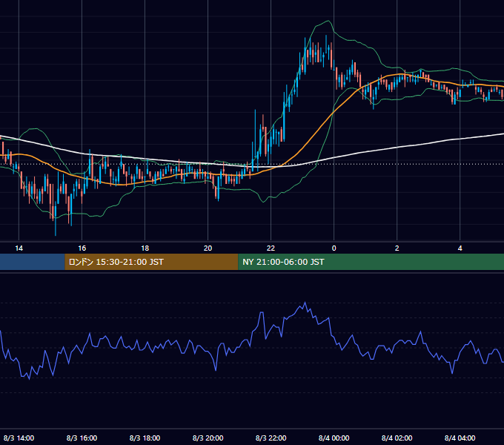This screenshot has width=504, height=445.
Task: Click the 4 hour label on price chart axis
Action: [460, 248]
